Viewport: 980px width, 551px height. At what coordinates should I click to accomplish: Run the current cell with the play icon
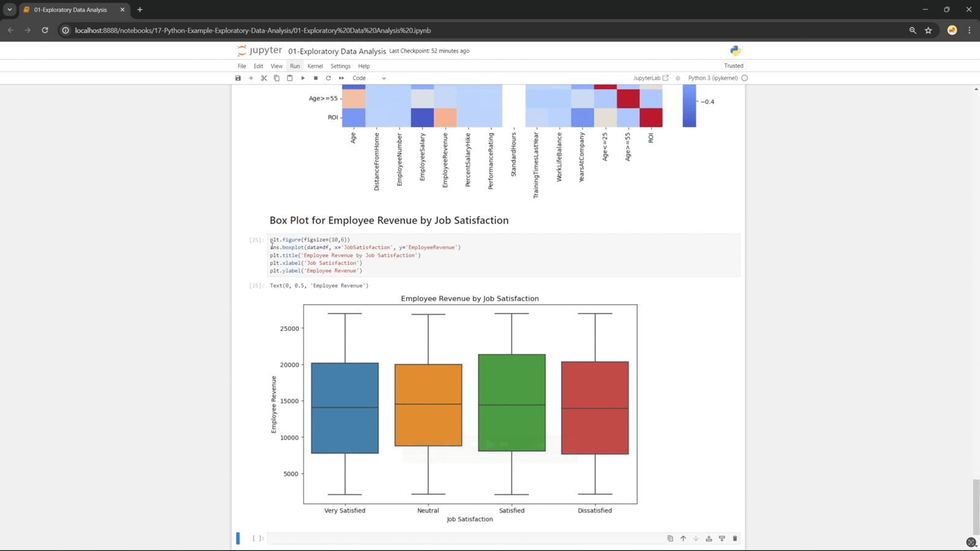[303, 78]
